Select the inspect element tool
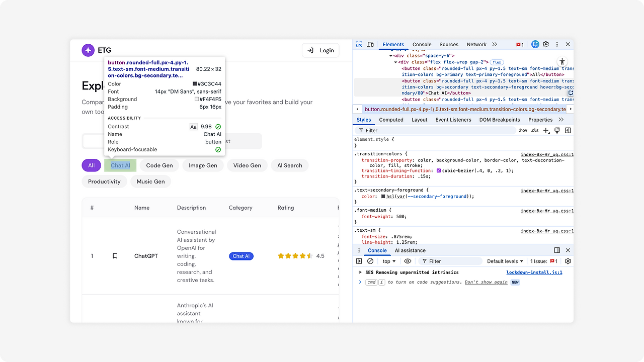This screenshot has width=644, height=362. pos(358,44)
